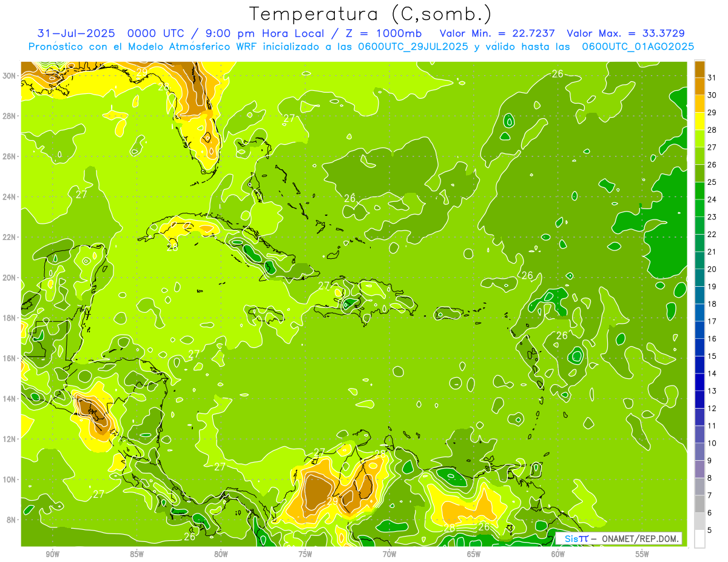Click the "Valor Min. = 22.7237" value
This screenshot has width=728, height=562.
click(497, 33)
